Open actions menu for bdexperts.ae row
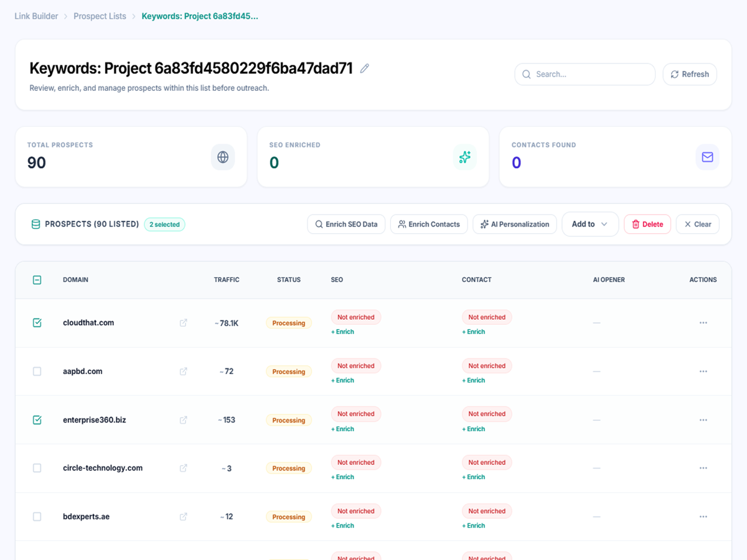Image resolution: width=747 pixels, height=560 pixels. pos(703,516)
